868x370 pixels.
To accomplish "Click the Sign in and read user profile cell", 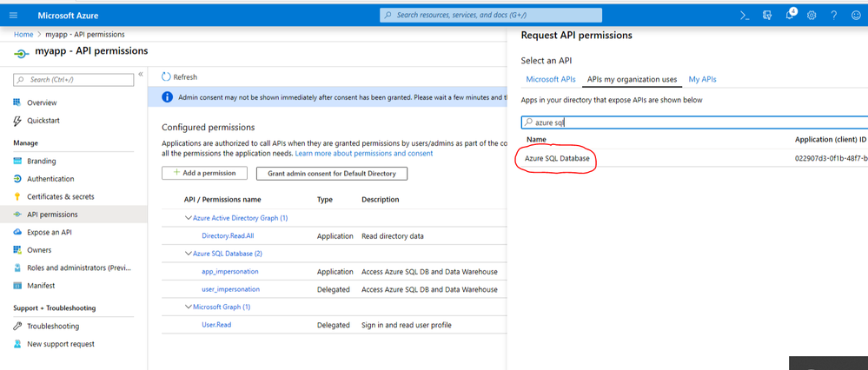I will (407, 325).
